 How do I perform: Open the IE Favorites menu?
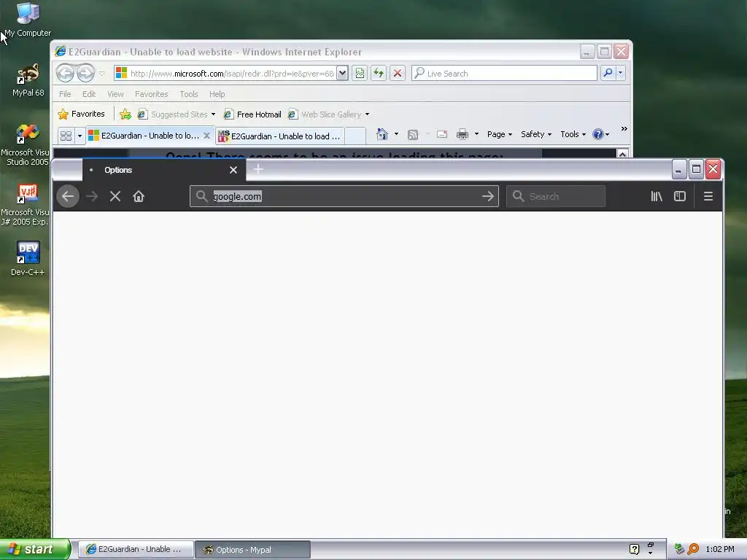[x=152, y=94]
